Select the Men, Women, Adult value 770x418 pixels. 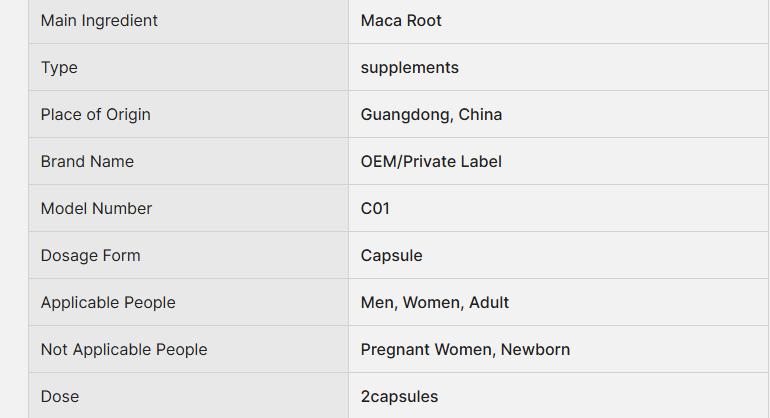coord(434,303)
